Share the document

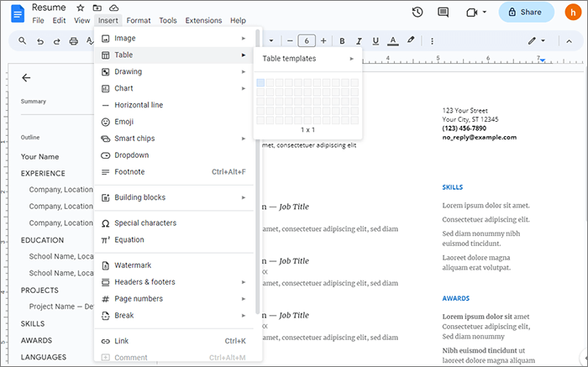pos(526,12)
